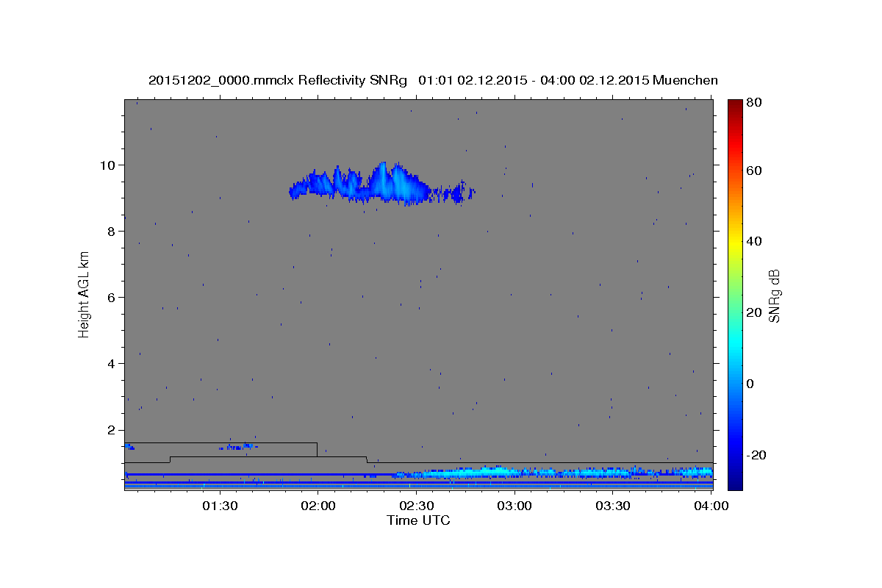
Task: Click the 02:30 time tick label
Action: [416, 506]
